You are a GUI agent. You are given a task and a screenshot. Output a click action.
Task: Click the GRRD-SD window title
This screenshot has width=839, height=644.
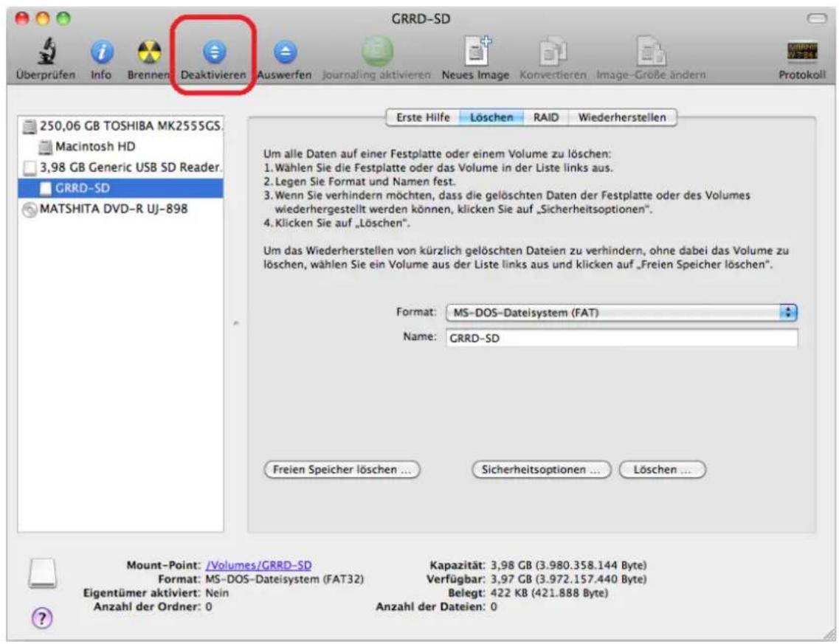point(421,18)
